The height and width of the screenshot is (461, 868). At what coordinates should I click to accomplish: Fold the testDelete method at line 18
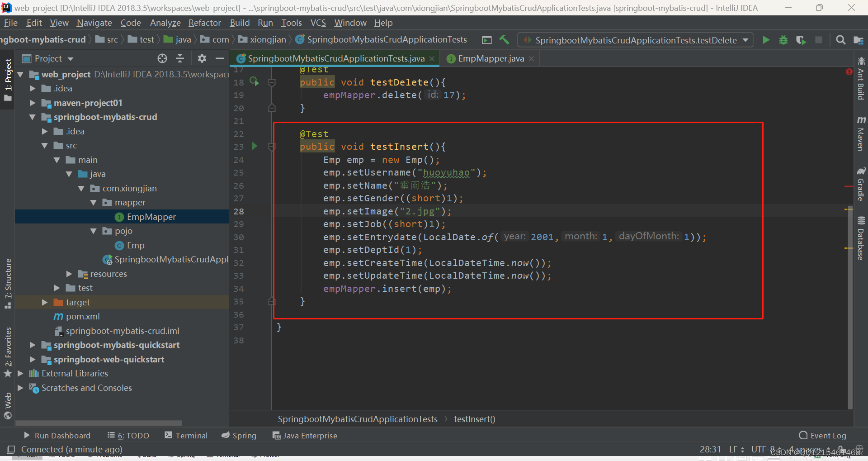coord(272,82)
